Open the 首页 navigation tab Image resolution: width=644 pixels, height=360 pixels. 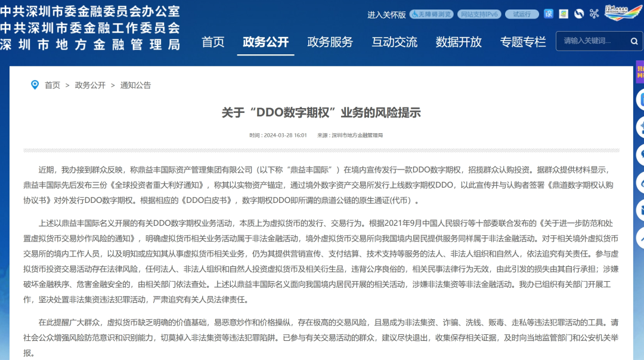213,42
